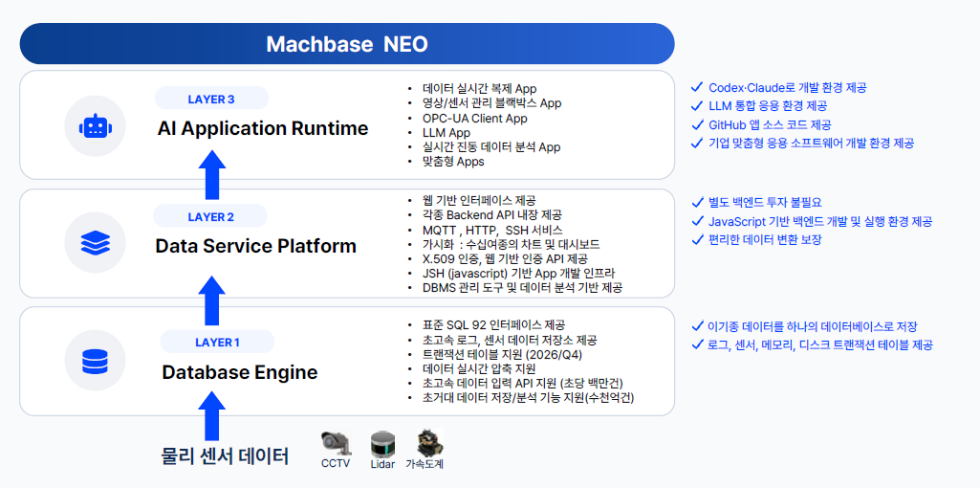The image size is (980, 488).
Task: Click the Machbase NEO title banner
Action: pos(347,44)
